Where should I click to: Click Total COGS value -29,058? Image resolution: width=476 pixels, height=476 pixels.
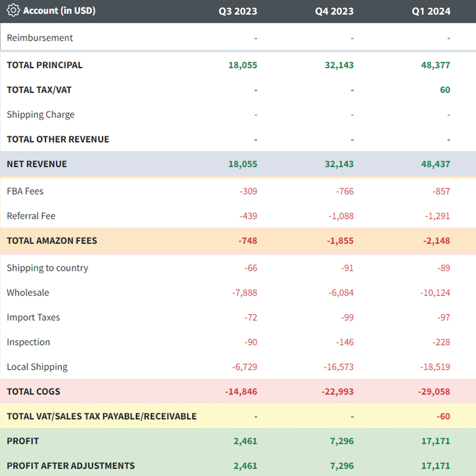pos(434,392)
